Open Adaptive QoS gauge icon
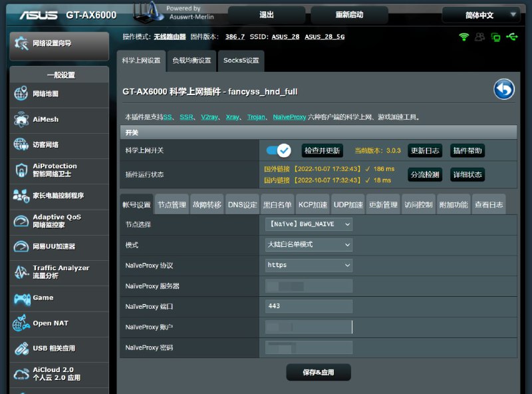The width and height of the screenshot is (532, 394). tap(21, 221)
